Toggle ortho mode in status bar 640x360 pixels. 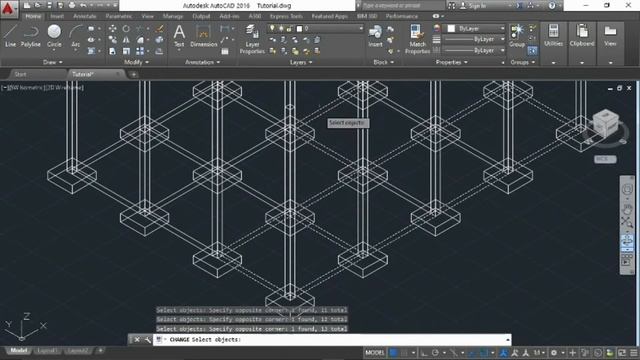[x=424, y=353]
